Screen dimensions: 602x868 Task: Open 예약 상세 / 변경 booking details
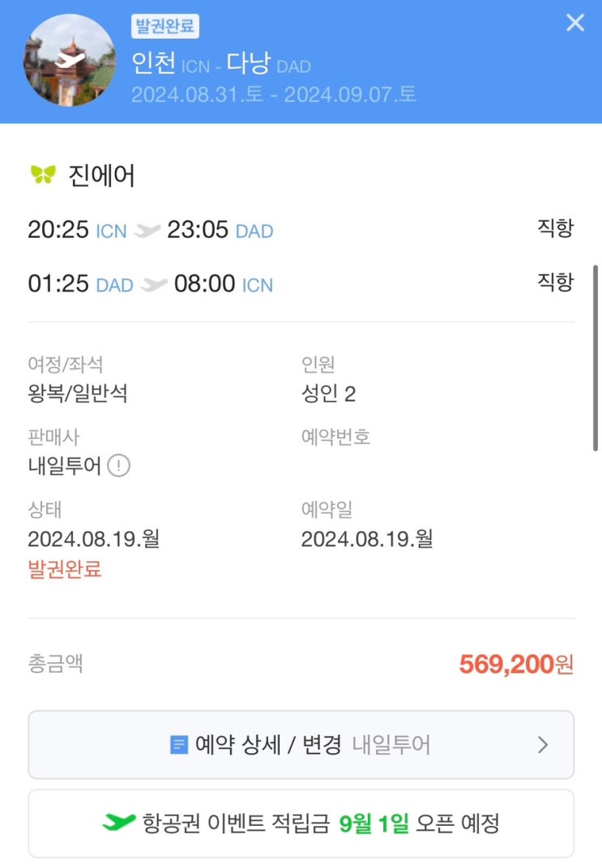pyautogui.click(x=301, y=745)
